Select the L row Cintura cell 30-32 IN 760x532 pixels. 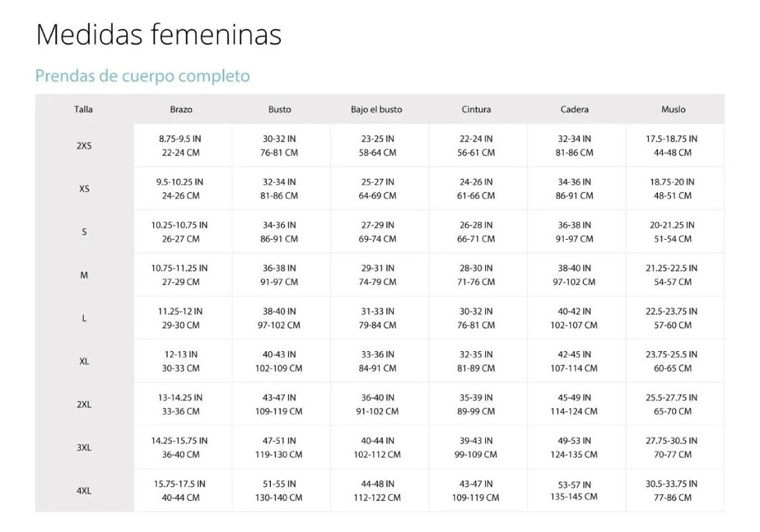[x=476, y=312]
